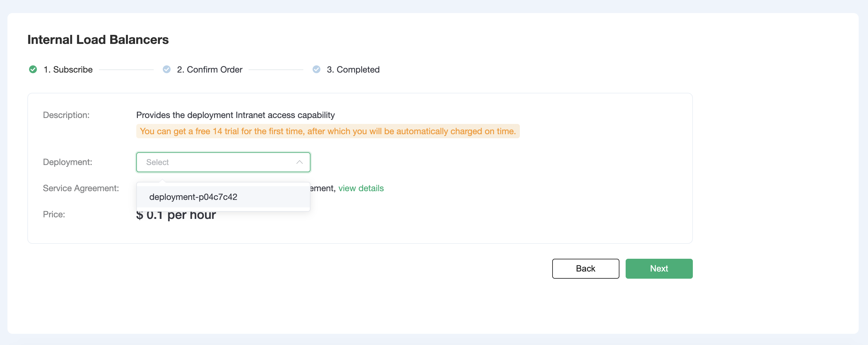868x345 pixels.
Task: Click the orange free trial notice banner
Action: pos(328,131)
